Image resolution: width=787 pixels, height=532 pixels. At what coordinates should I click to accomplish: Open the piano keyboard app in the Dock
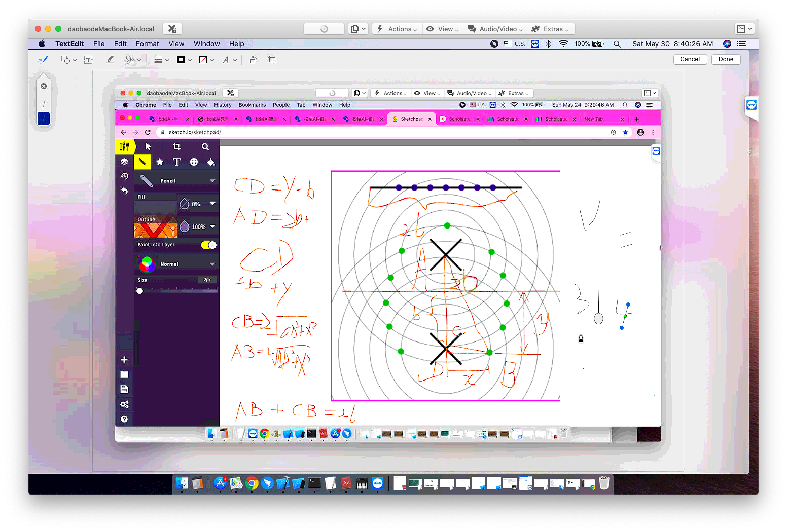[x=362, y=483]
